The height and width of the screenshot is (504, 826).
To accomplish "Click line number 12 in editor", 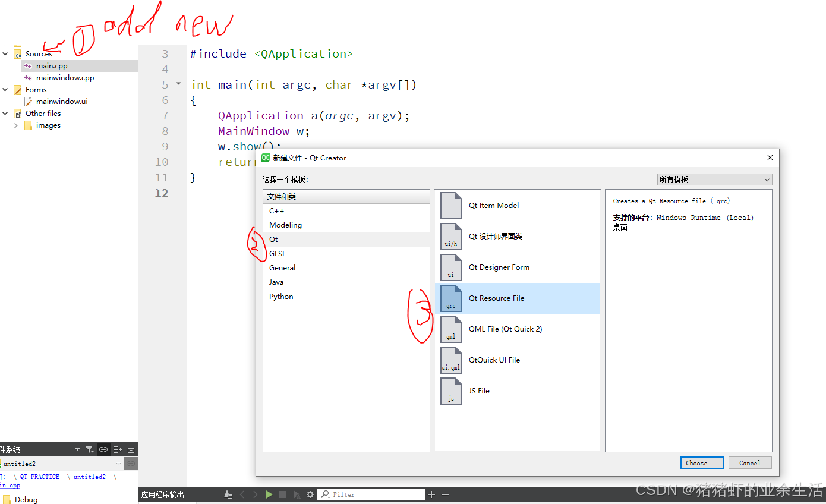I will [161, 193].
